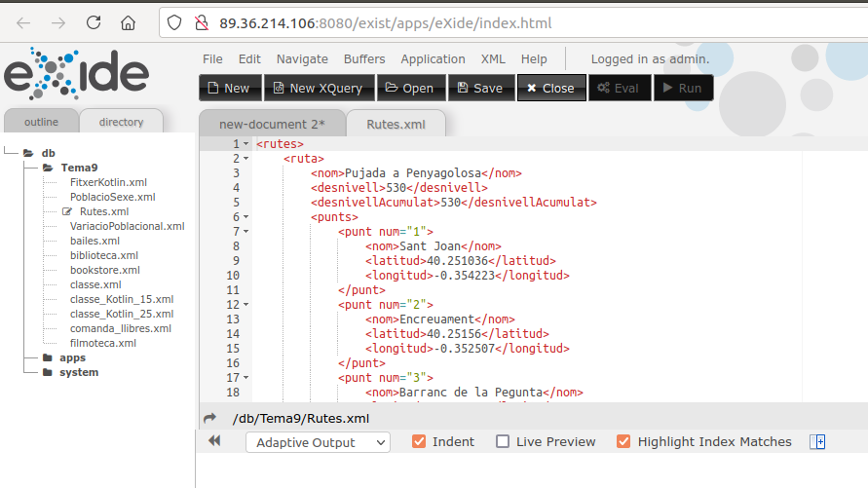Open the Navigate menu

[x=302, y=58]
